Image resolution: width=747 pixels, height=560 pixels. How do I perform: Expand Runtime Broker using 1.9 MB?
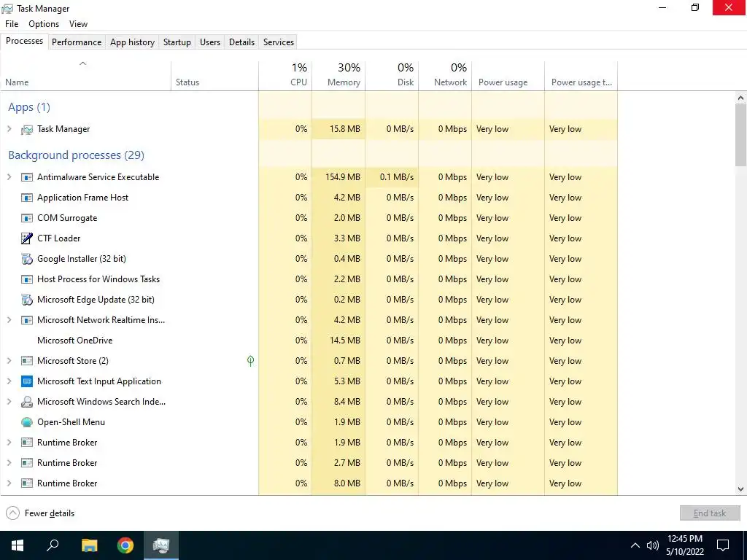pos(9,443)
